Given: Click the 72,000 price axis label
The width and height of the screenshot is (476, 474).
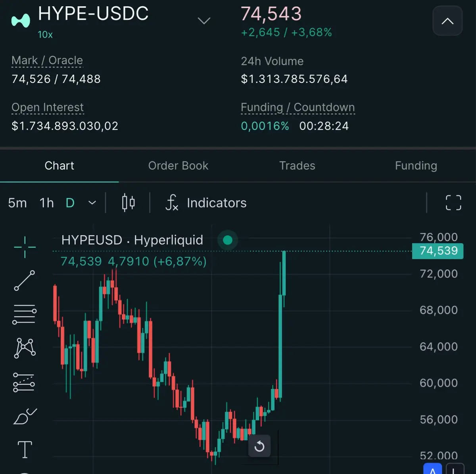Looking at the screenshot, I should (439, 274).
